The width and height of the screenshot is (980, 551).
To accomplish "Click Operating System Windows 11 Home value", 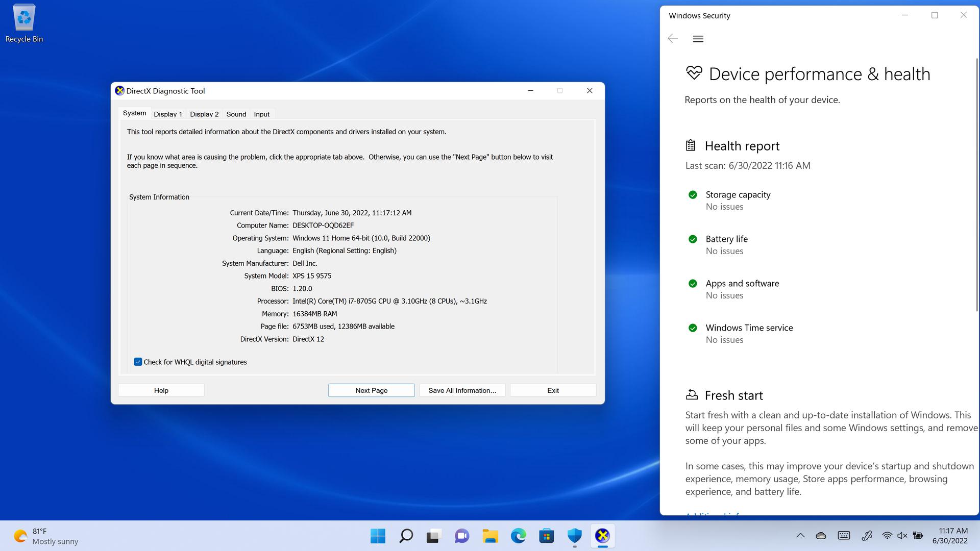I will click(361, 238).
